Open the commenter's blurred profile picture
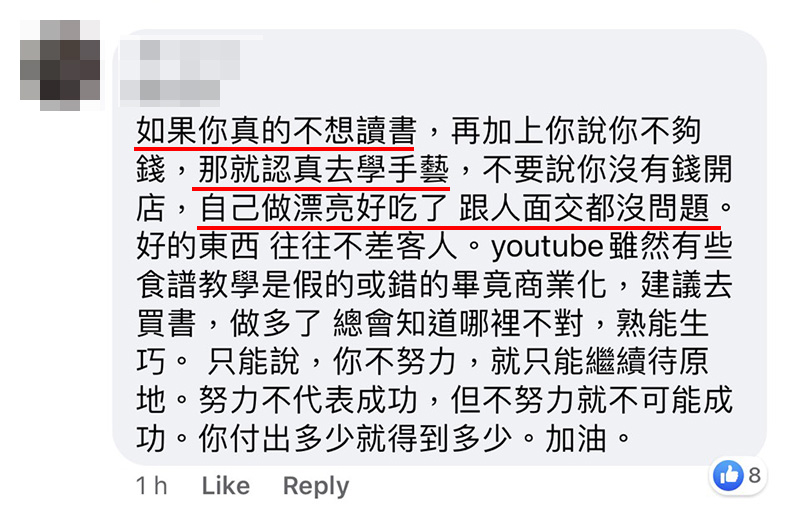800x516 pixels. (x=60, y=65)
